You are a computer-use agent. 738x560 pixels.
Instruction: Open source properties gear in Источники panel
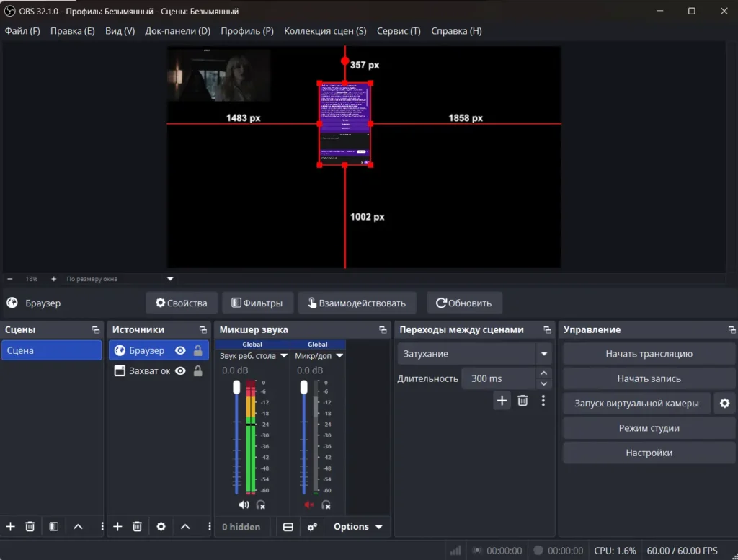click(161, 527)
